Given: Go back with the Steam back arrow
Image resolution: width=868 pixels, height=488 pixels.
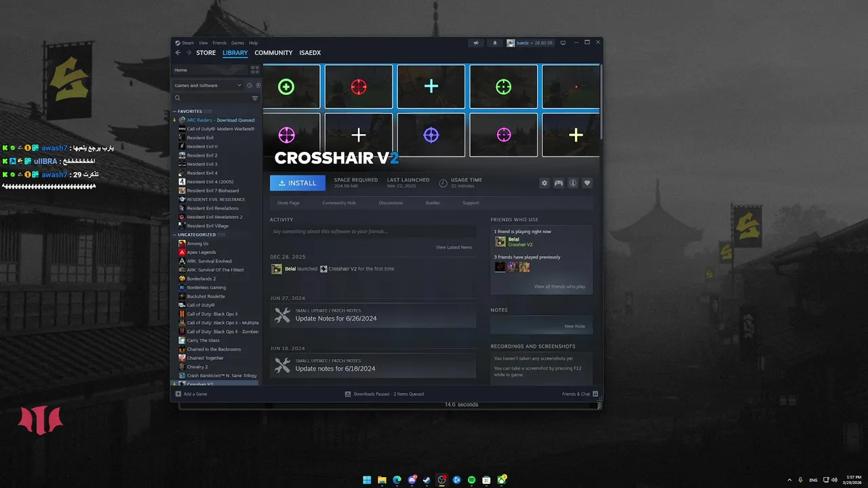Looking at the screenshot, I should coord(178,53).
